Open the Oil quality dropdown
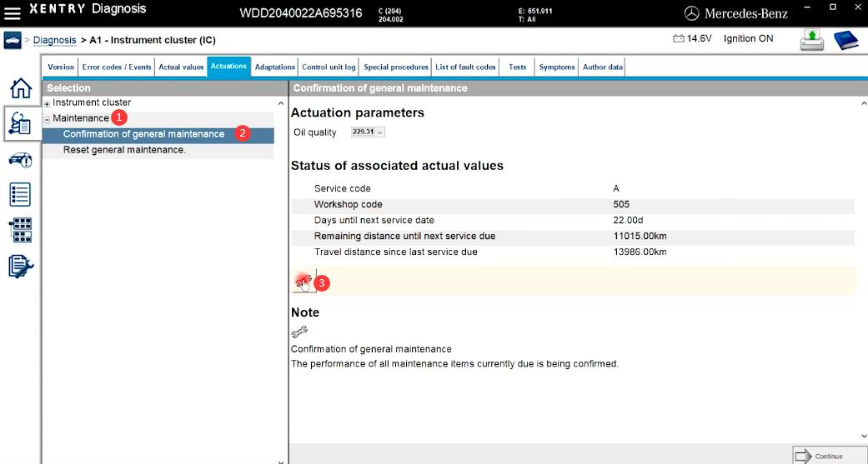Viewport: 868px width, 464px height. pyautogui.click(x=368, y=132)
